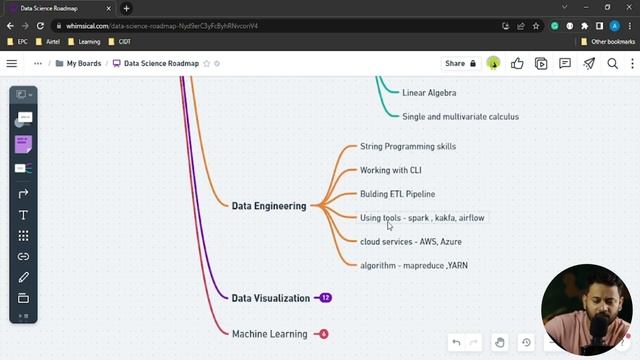This screenshot has width=640, height=360.
Task: Open the hamburger main menu
Action: click(x=12, y=64)
